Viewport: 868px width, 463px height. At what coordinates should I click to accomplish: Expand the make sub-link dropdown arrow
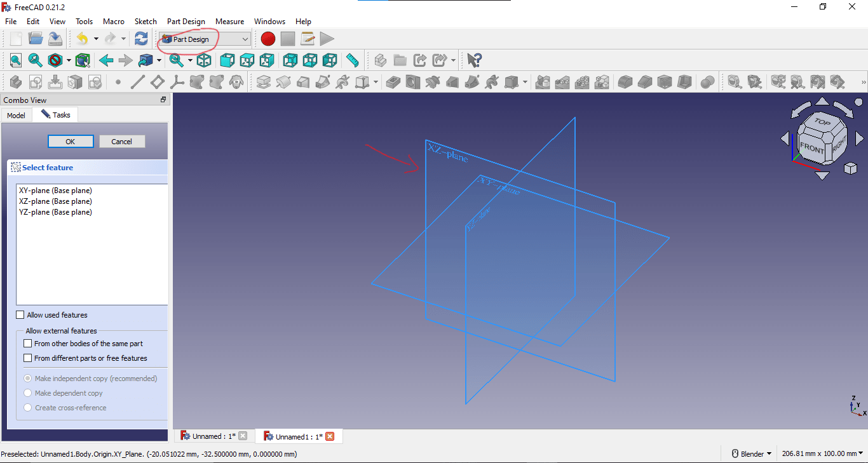pos(453,60)
